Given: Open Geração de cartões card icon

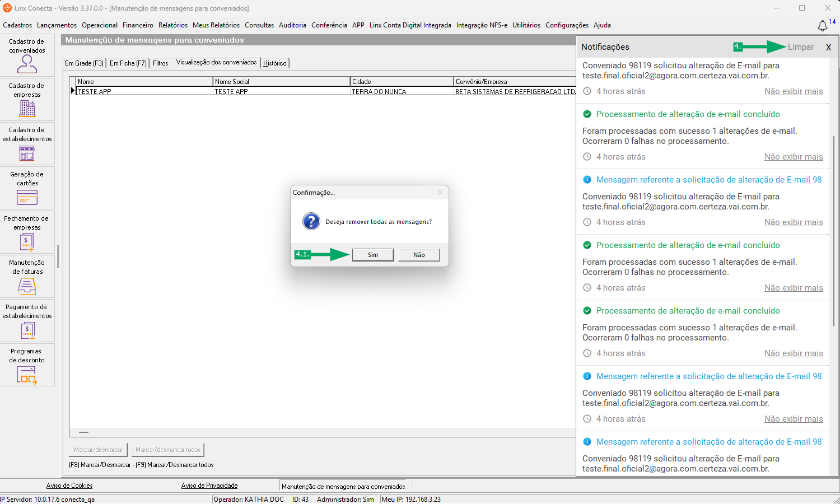Looking at the screenshot, I should coord(27,197).
